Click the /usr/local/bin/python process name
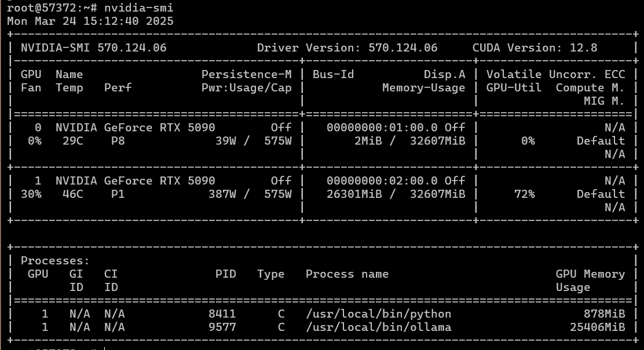 tap(378, 314)
